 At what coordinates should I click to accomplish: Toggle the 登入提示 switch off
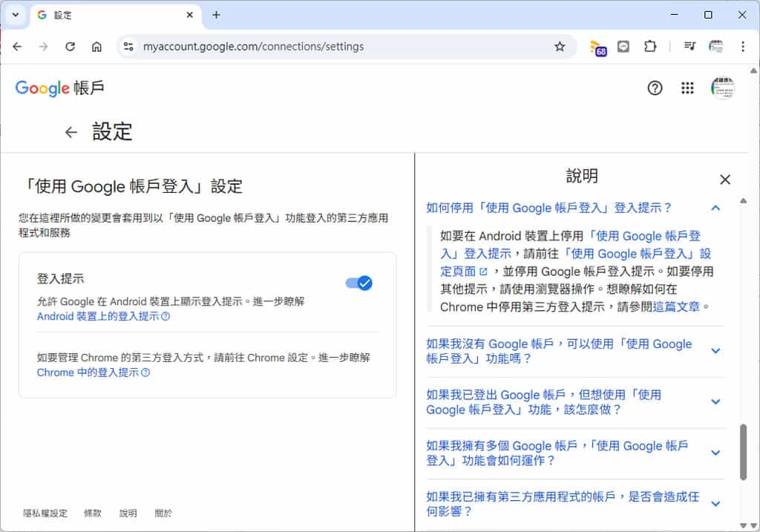358,283
